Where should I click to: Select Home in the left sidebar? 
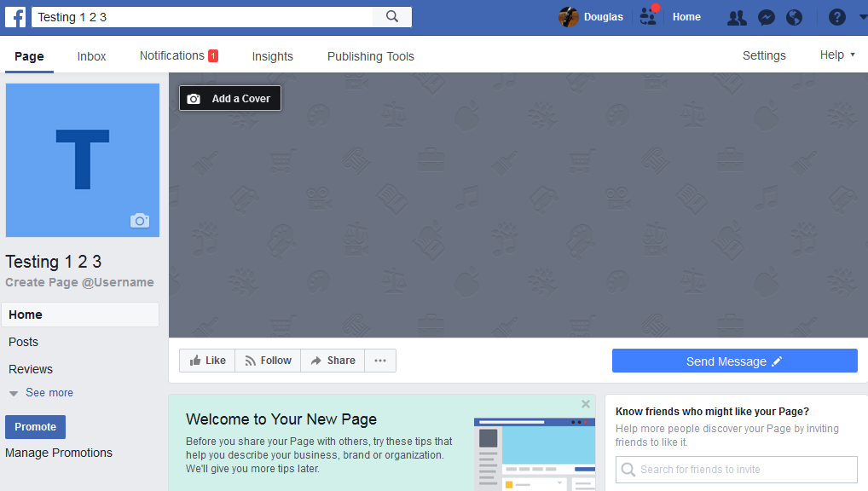80,315
